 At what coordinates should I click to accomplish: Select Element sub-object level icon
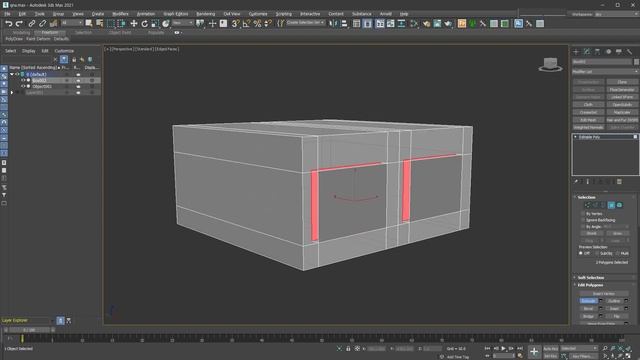(619, 205)
